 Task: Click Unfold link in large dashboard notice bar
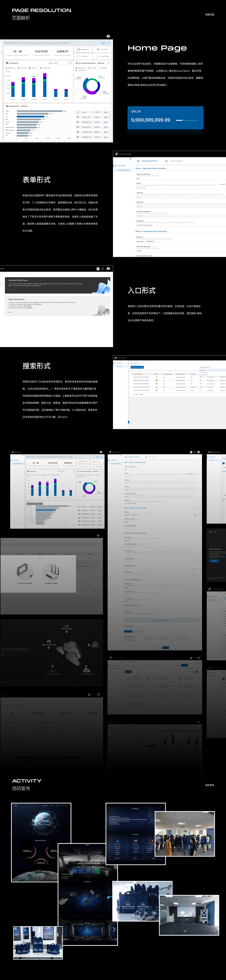[103, 43]
